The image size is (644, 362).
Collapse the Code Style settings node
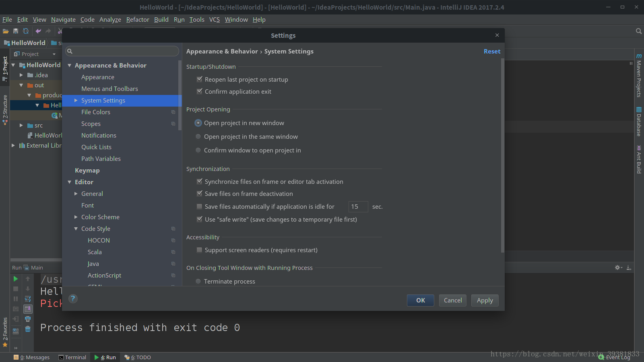click(x=76, y=229)
